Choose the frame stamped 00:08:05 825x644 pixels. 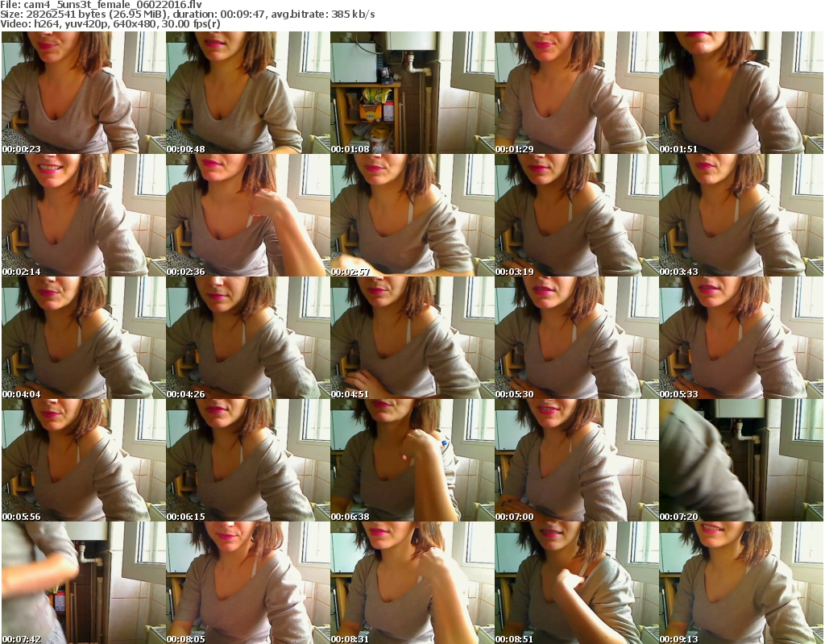(248, 583)
